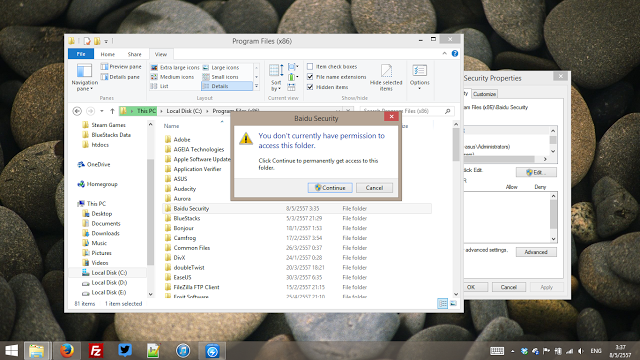Open the Sort by dropdown
This screenshot has height=360, width=640.
pyautogui.click(x=276, y=78)
